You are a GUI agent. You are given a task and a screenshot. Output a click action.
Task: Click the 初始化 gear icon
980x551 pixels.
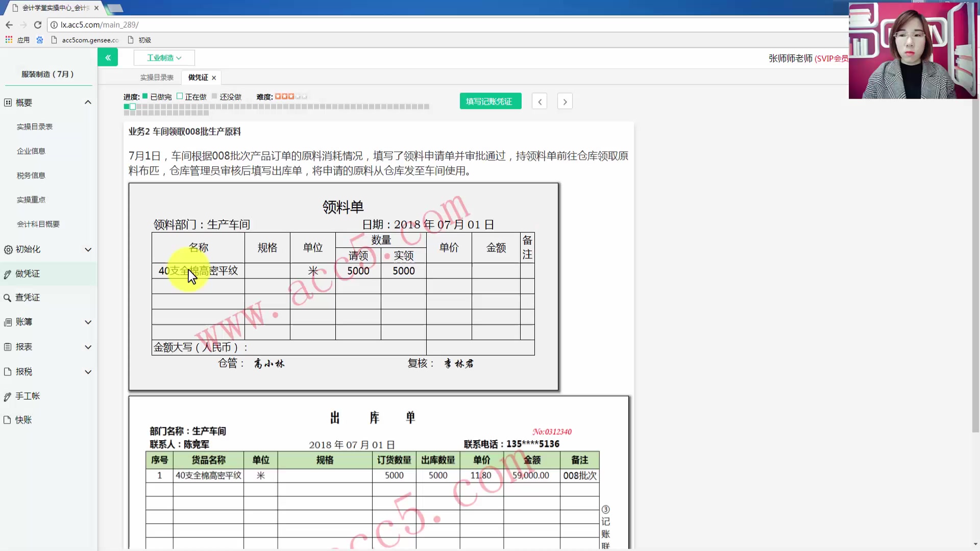pos(8,249)
